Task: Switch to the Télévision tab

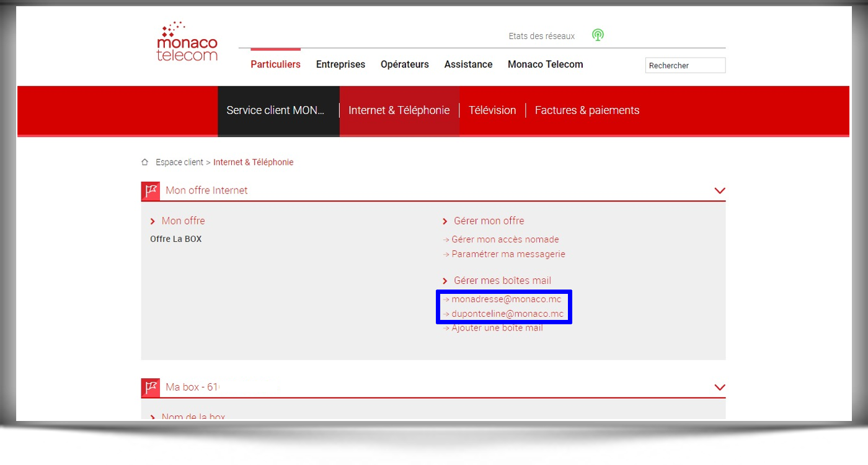Action: point(492,110)
